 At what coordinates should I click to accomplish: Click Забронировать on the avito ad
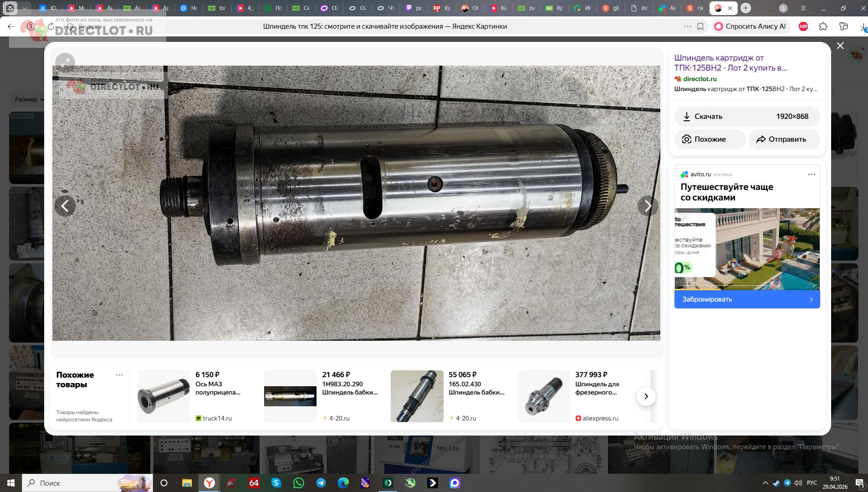click(x=747, y=299)
